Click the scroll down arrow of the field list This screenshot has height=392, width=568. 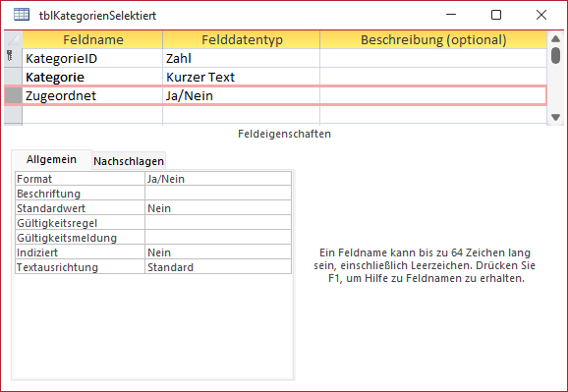coord(555,117)
